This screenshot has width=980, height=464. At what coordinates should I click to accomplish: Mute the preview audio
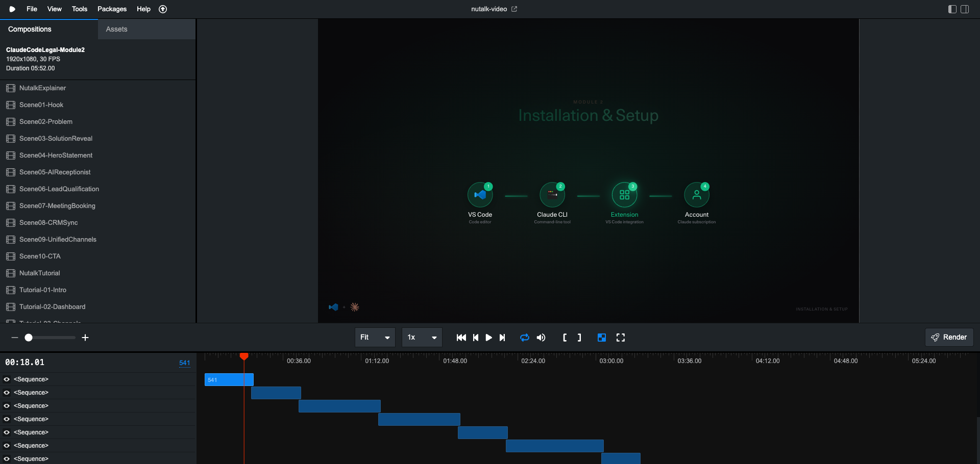tap(541, 338)
